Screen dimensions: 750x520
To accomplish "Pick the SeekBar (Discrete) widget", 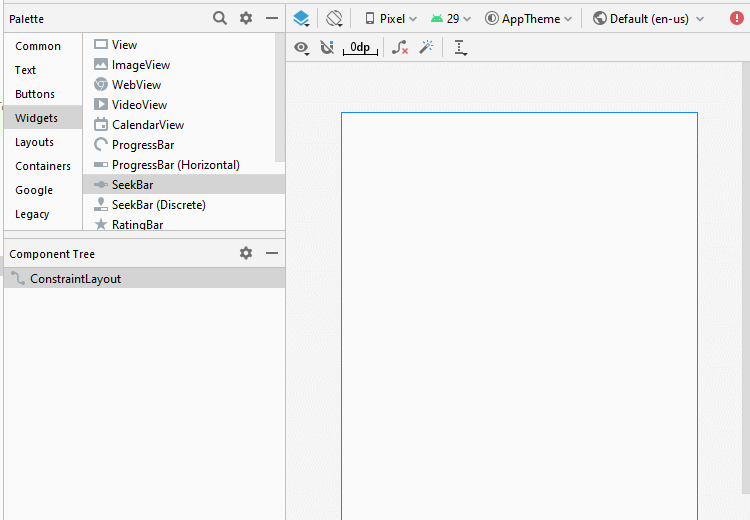I will pyautogui.click(x=184, y=205).
